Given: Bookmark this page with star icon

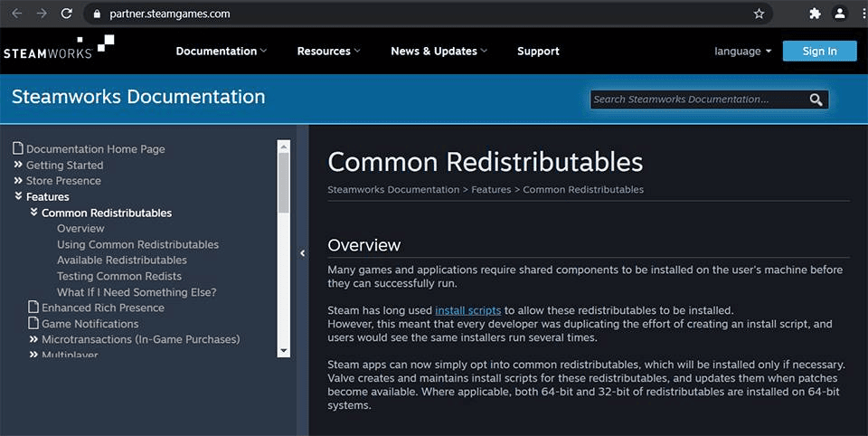Looking at the screenshot, I should [x=759, y=14].
